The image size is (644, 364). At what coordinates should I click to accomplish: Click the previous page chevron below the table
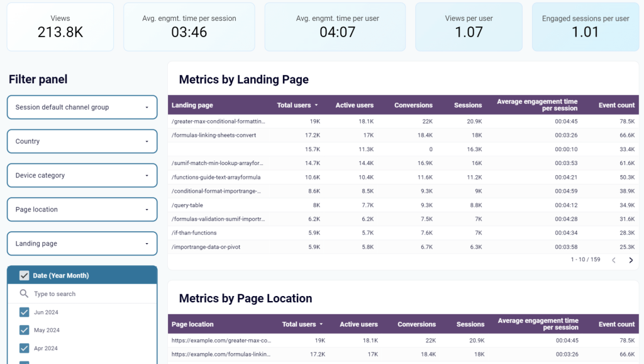click(613, 259)
